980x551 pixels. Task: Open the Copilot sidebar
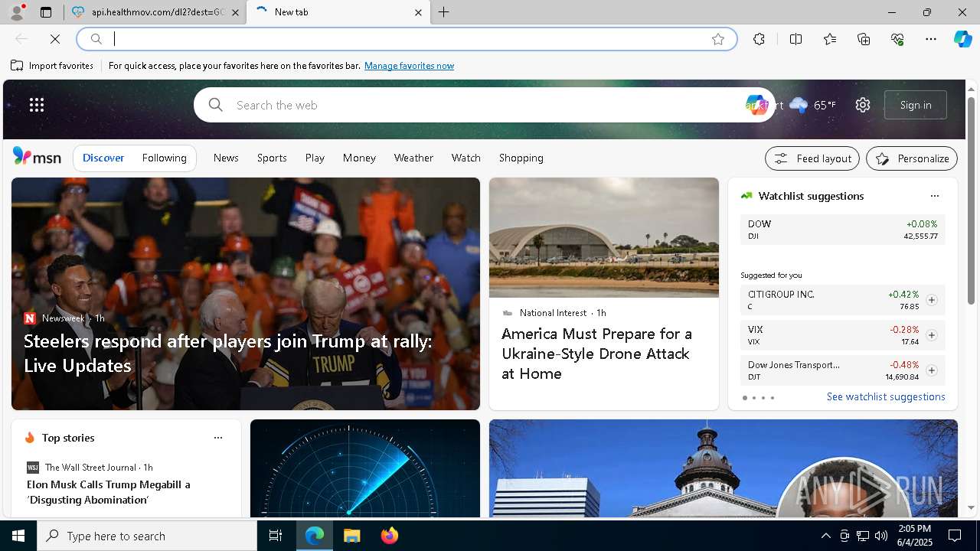962,39
